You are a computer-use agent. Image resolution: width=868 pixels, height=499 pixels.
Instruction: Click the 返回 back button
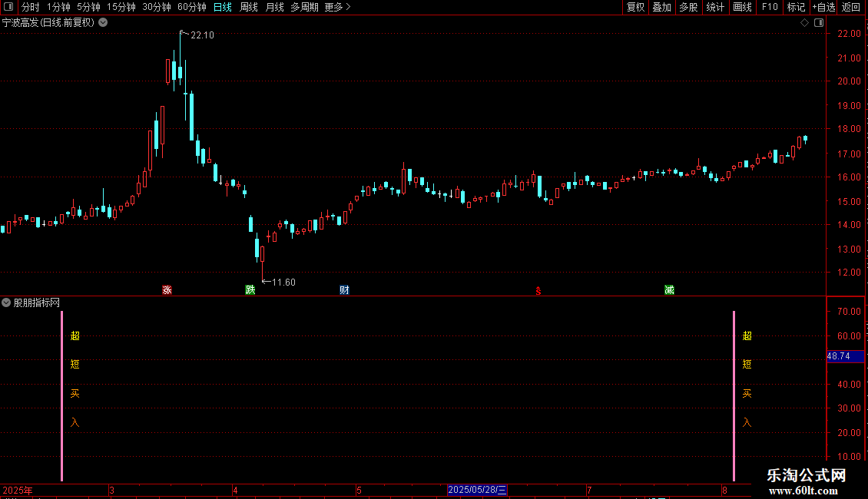coord(851,7)
